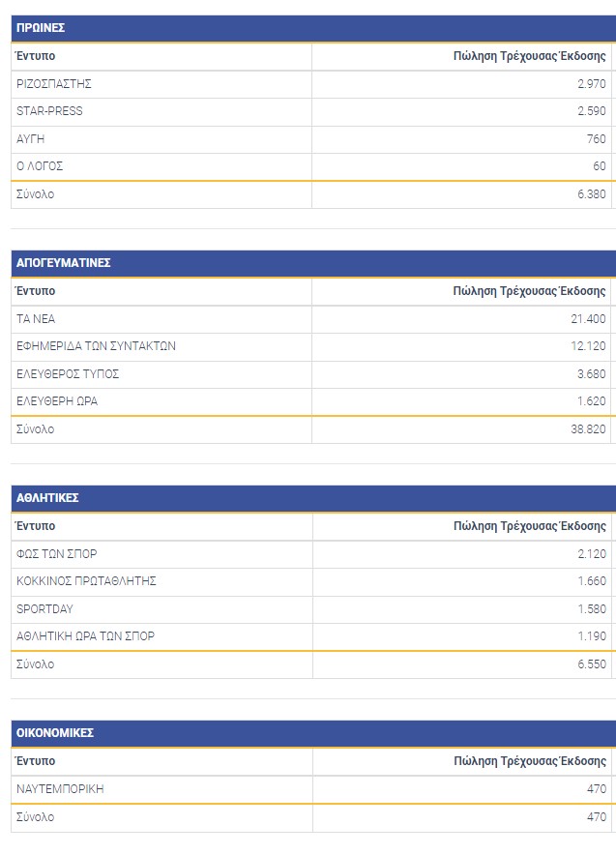
Task: Click the morning papers total value 6.380
Action: coord(589,194)
